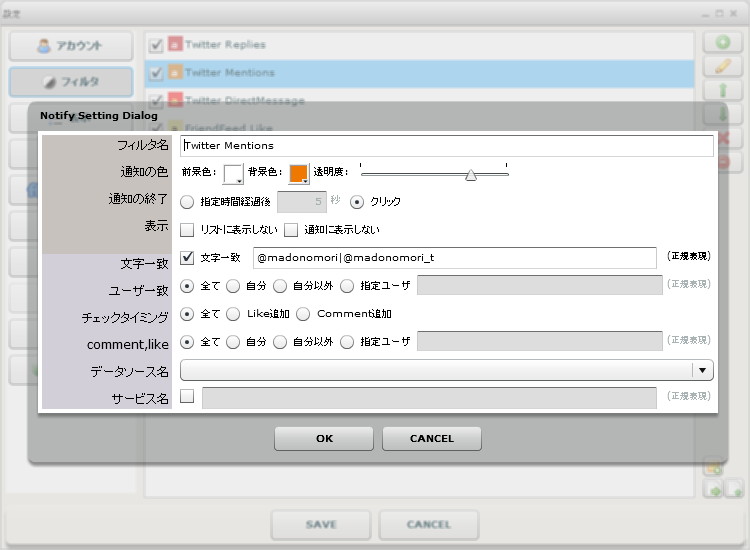Select 自分以外 in the ユーザー一致 row
750x550 pixels.
point(280,286)
